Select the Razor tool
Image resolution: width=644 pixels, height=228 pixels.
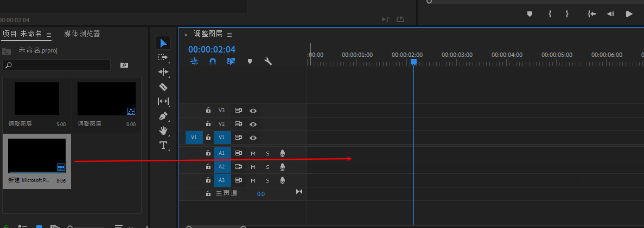[163, 87]
